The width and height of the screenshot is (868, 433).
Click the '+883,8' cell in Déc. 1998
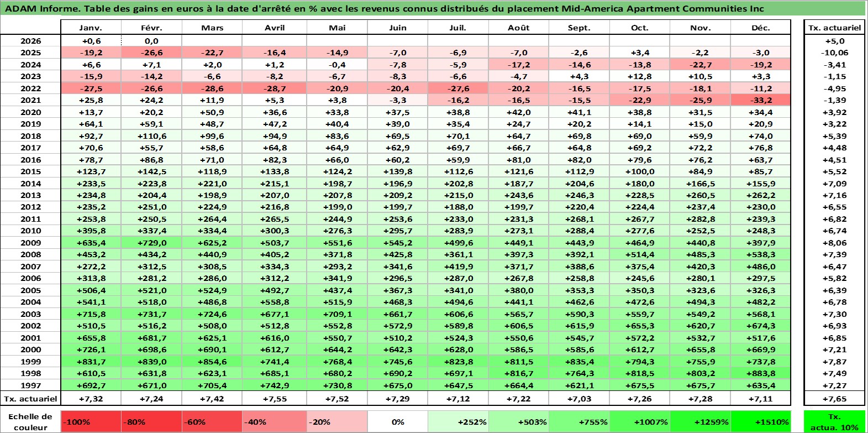click(x=761, y=373)
